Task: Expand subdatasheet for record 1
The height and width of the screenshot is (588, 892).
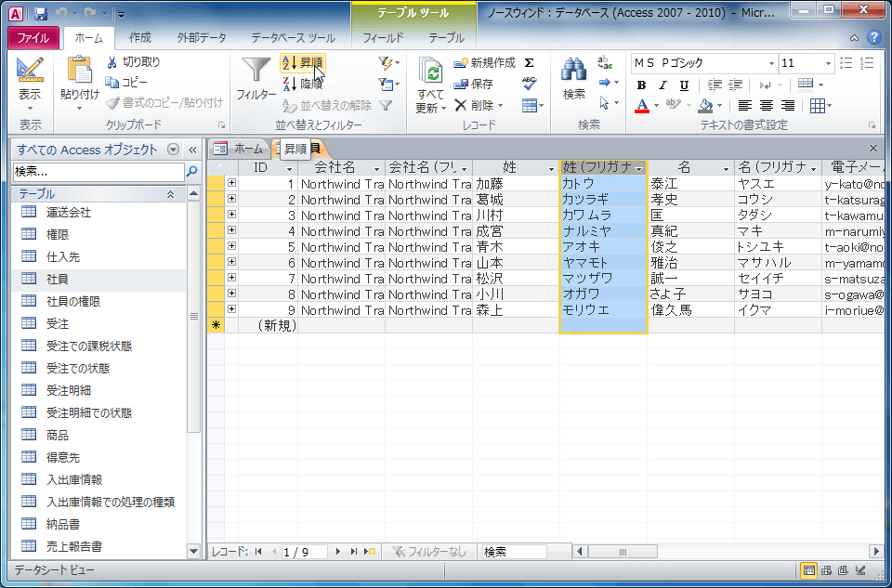Action: pyautogui.click(x=231, y=183)
